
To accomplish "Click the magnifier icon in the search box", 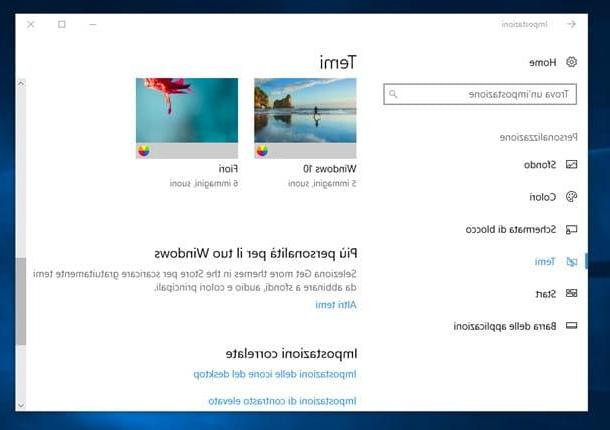I will click(393, 94).
